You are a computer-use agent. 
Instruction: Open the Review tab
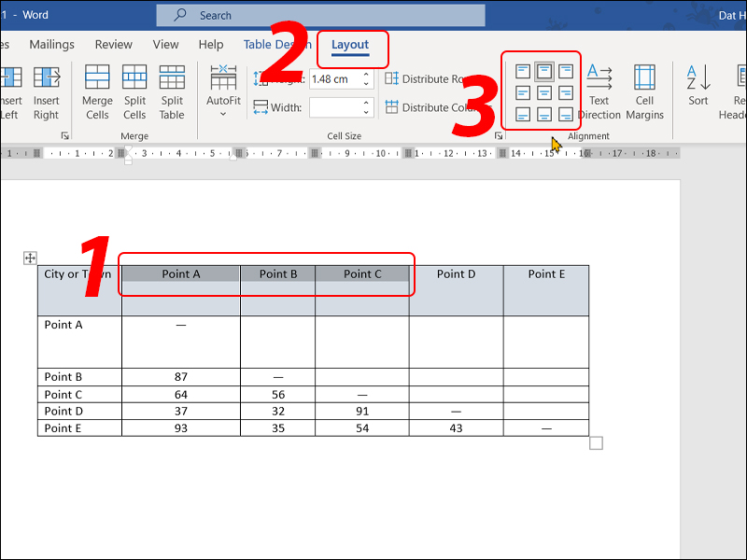point(113,45)
